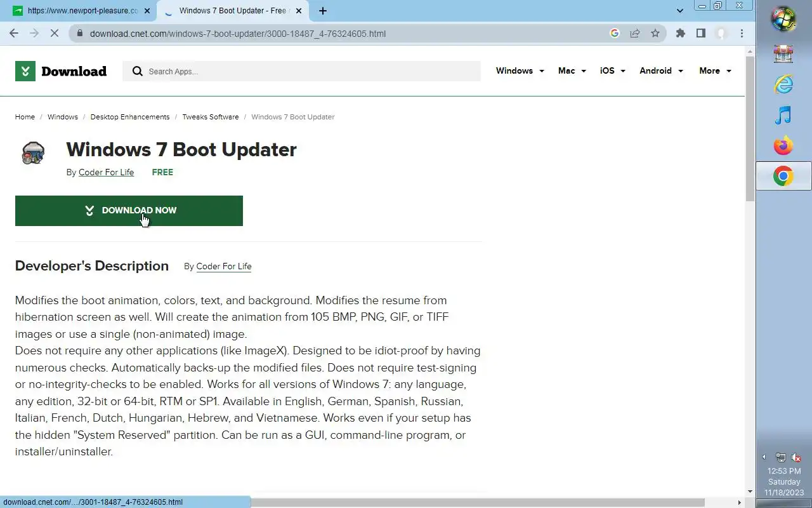Click the DOWNLOAD NOW button
812x508 pixels.
coord(129,211)
